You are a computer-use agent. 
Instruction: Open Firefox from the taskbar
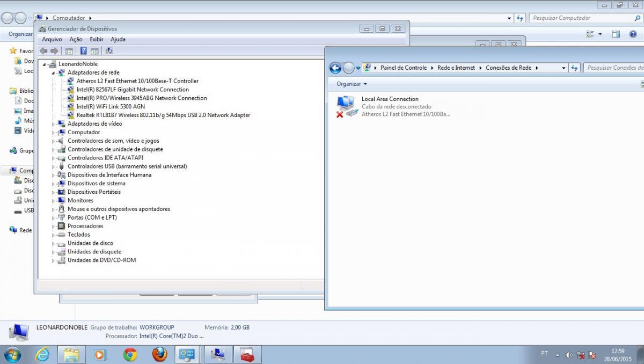(159, 354)
